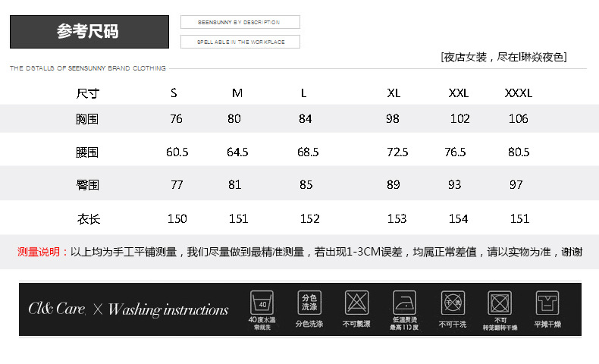Image resolution: width=599 pixels, height=364 pixels.
Task: Click the 夜店女装 slogan in brackets
Action: coord(503,58)
